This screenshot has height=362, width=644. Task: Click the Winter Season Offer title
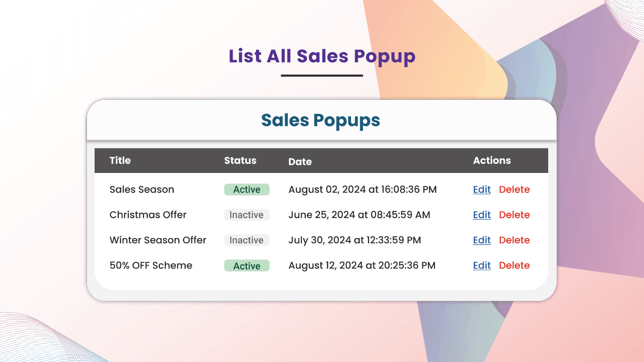coord(158,240)
